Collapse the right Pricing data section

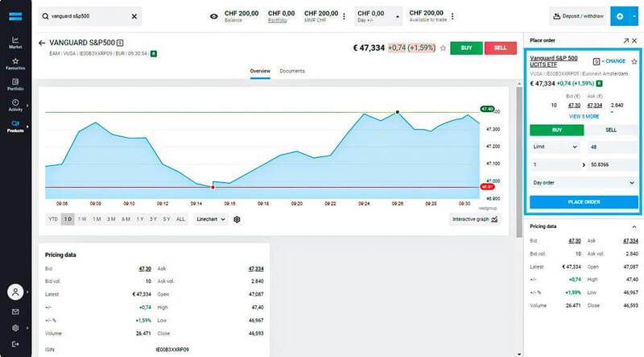[x=634, y=227]
